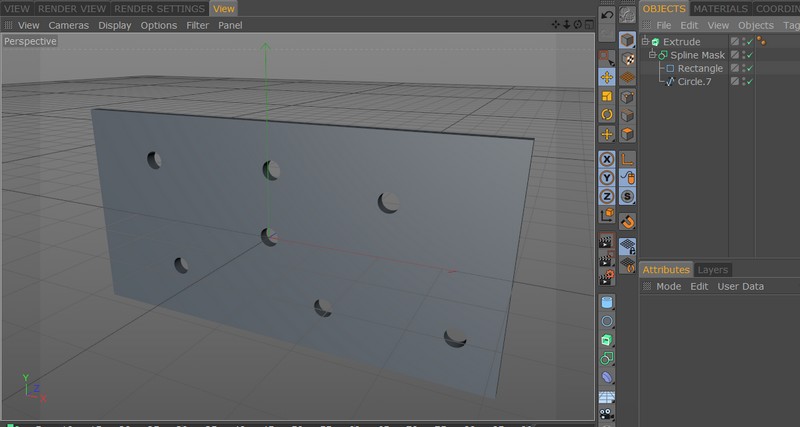
Task: Click the Spline Mask modeling icon
Action: 607,359
